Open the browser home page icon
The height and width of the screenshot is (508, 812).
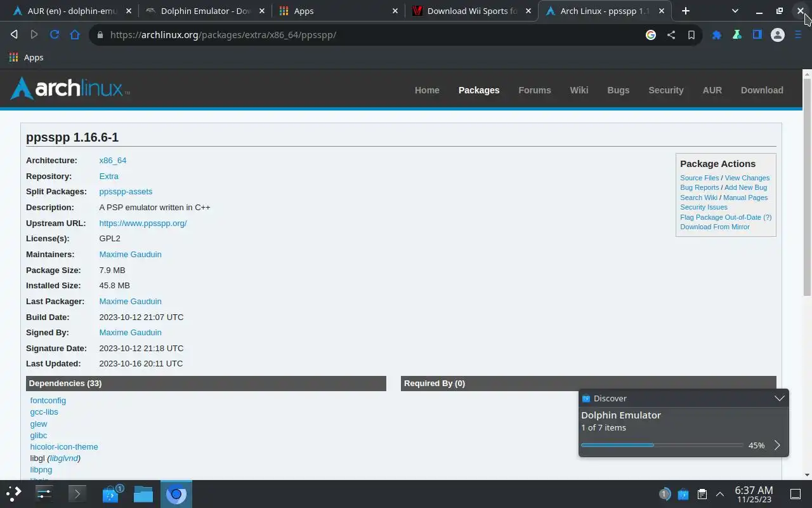pos(75,35)
